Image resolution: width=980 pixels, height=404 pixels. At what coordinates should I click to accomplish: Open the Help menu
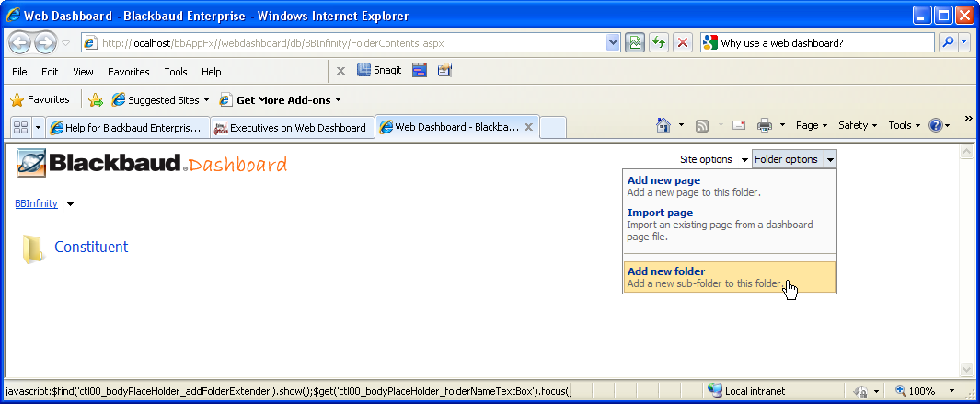tap(212, 72)
